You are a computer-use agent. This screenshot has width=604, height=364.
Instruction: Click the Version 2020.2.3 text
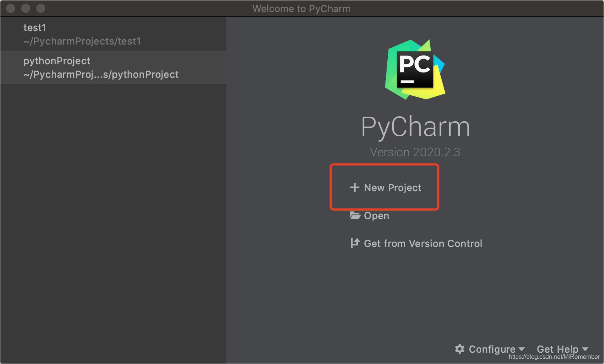(x=415, y=152)
